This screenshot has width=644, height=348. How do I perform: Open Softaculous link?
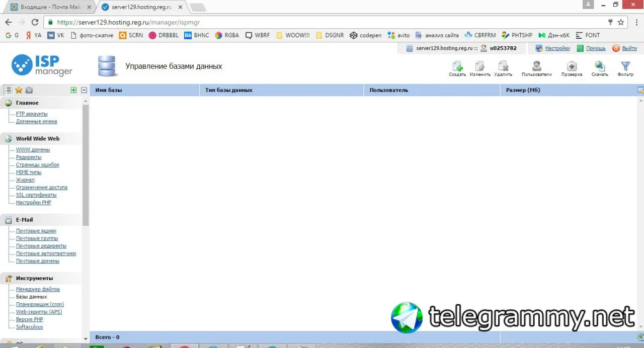(29, 327)
